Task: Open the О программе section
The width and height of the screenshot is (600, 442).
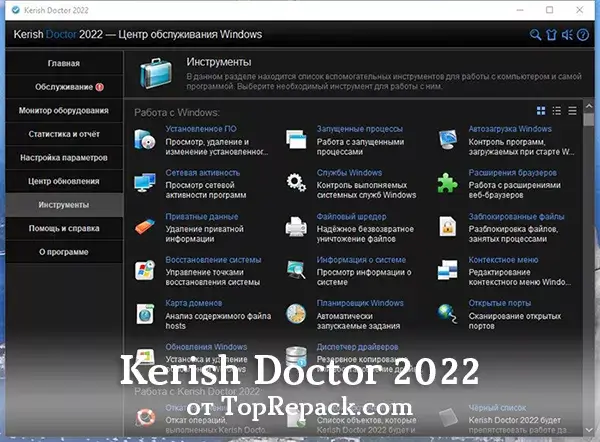Action: click(x=64, y=252)
